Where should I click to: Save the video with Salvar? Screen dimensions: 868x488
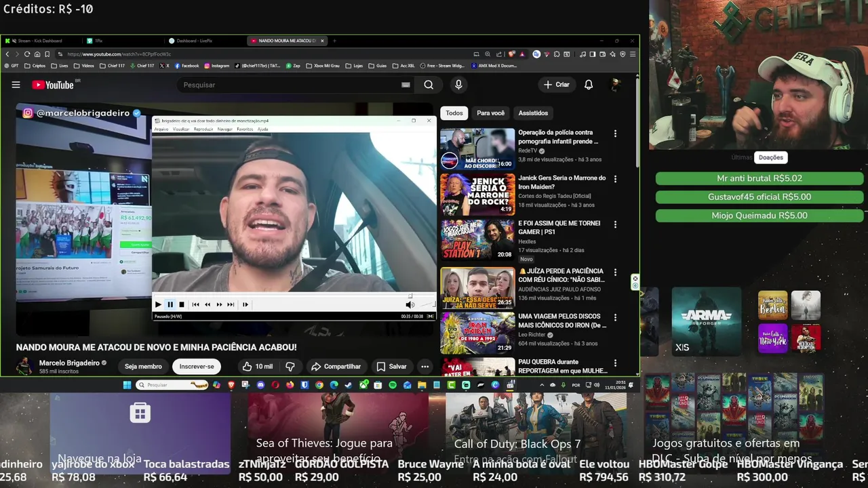[392, 367]
